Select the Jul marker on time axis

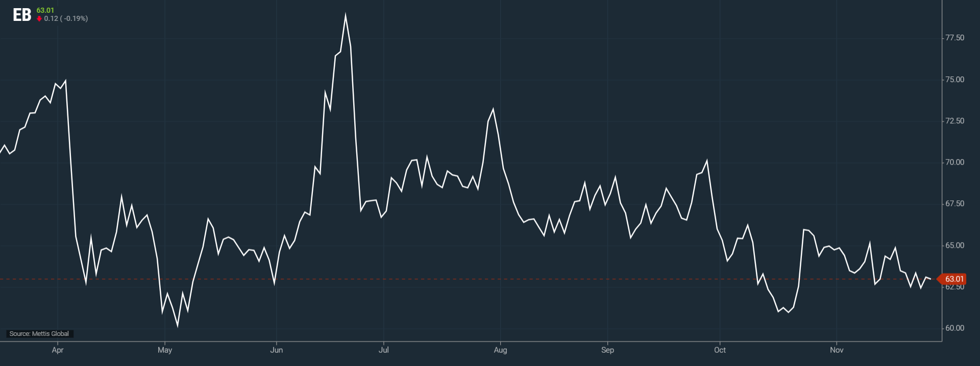tap(383, 350)
